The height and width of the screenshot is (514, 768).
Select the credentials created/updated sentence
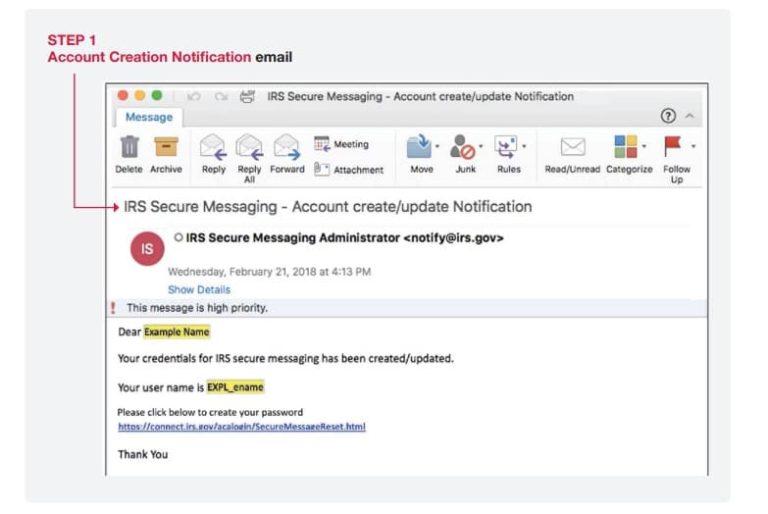tap(286, 358)
